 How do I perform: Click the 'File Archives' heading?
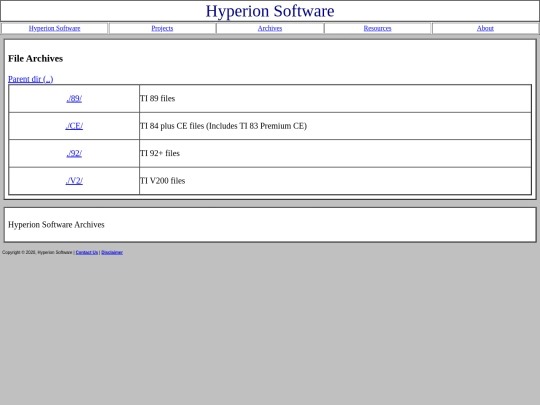(35, 59)
